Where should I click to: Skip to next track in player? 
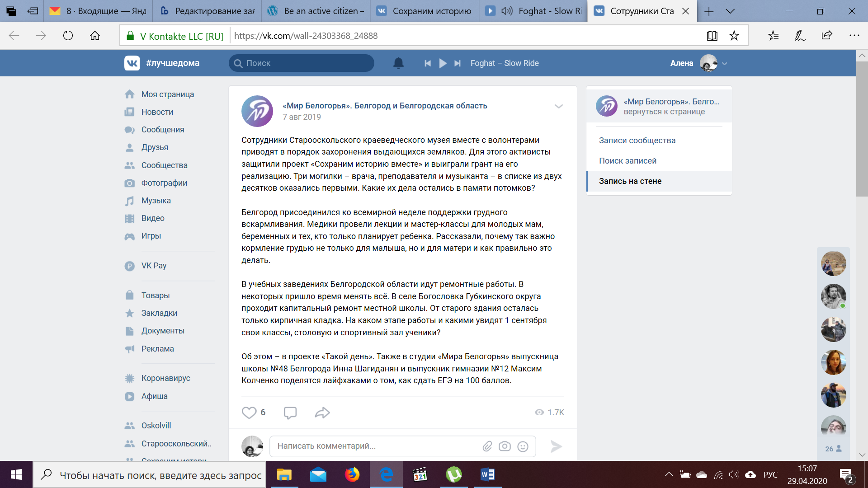click(458, 63)
